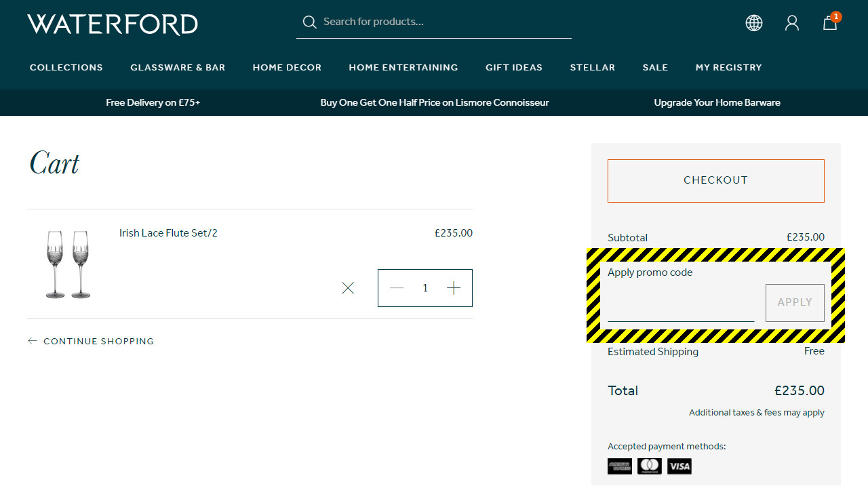Click the Checkout button
Screen dimensions: 868x488
(716, 181)
